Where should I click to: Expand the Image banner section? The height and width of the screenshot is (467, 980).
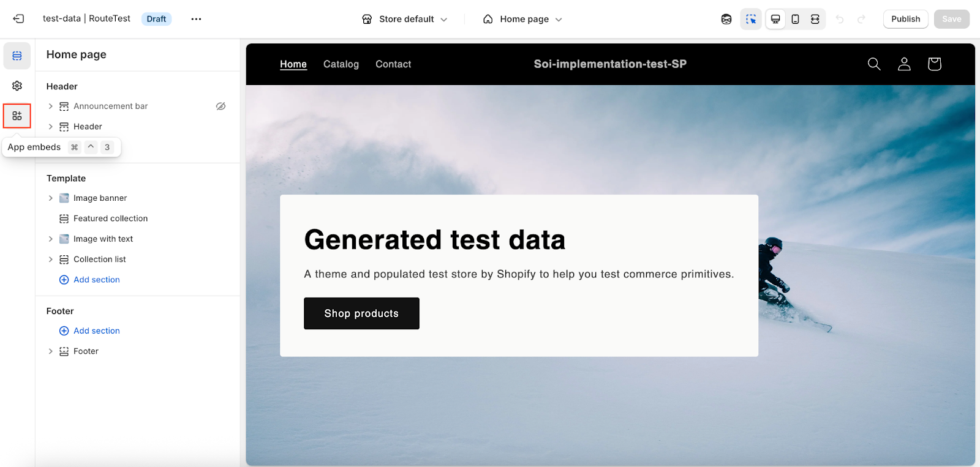coord(51,198)
